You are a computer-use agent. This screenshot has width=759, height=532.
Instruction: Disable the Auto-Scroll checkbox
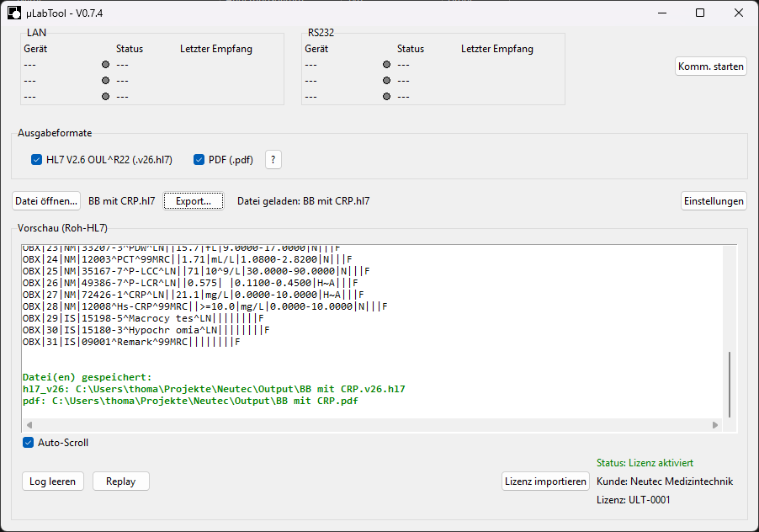28,443
